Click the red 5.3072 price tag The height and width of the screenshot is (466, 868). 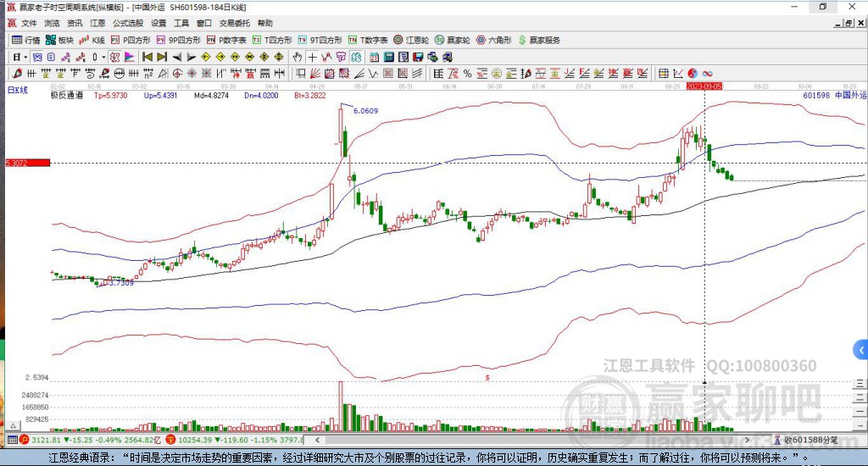[x=28, y=163]
